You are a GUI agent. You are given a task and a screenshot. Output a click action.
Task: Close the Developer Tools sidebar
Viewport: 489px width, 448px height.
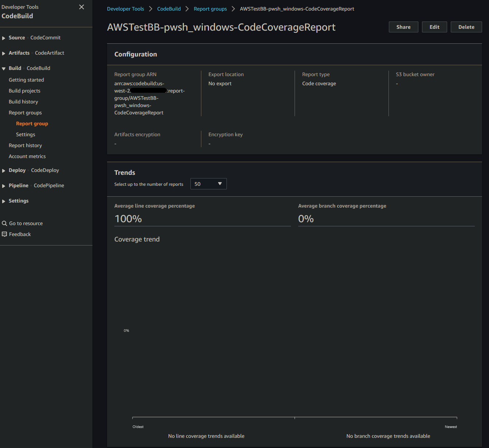click(x=82, y=7)
